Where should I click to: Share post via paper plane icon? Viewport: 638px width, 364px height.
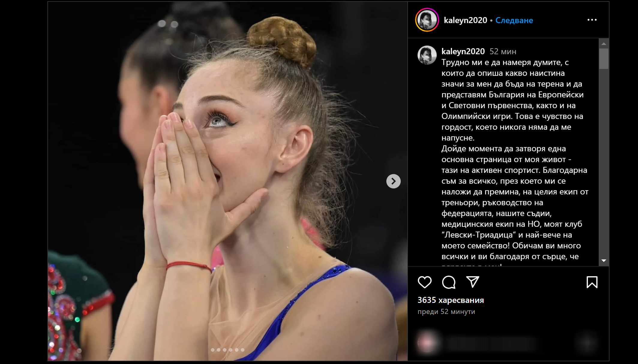[x=472, y=282]
